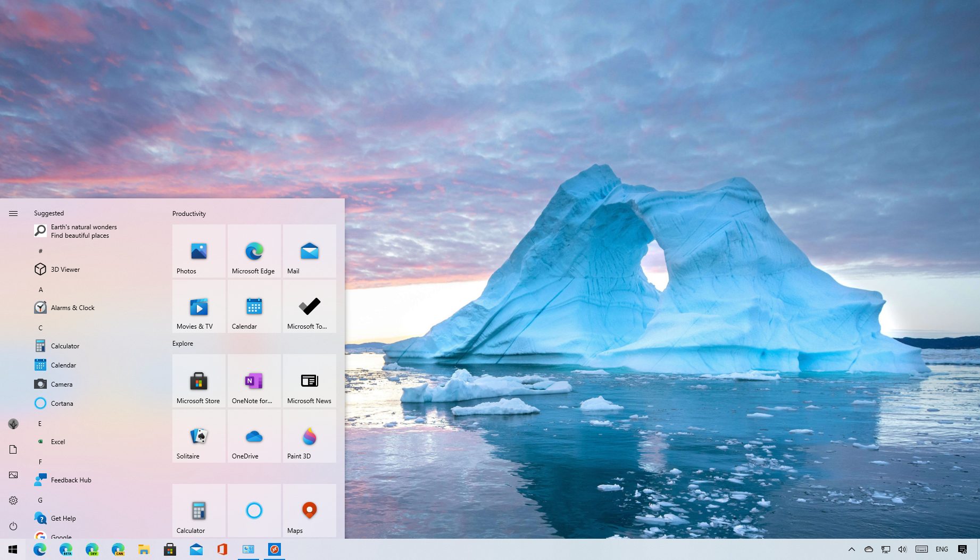Screen dimensions: 980x560
Task: Show hidden icons via the tray chevron
Action: pos(852,549)
